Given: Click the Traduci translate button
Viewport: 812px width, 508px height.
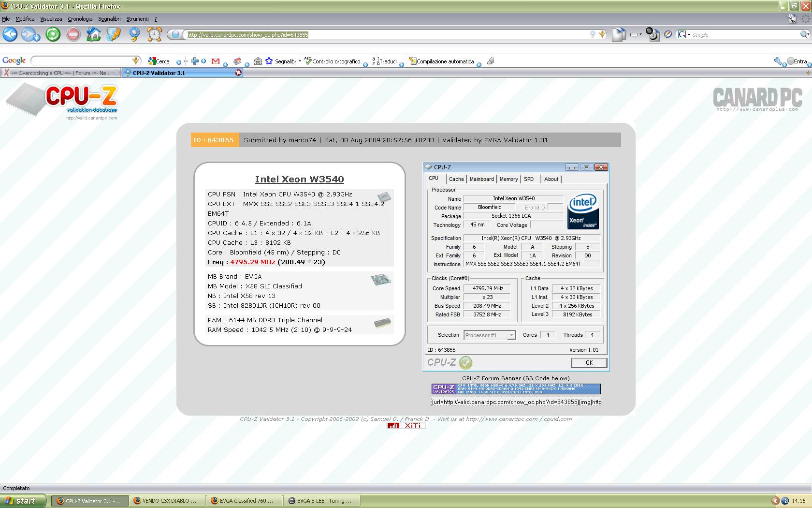Looking at the screenshot, I should click(x=385, y=61).
